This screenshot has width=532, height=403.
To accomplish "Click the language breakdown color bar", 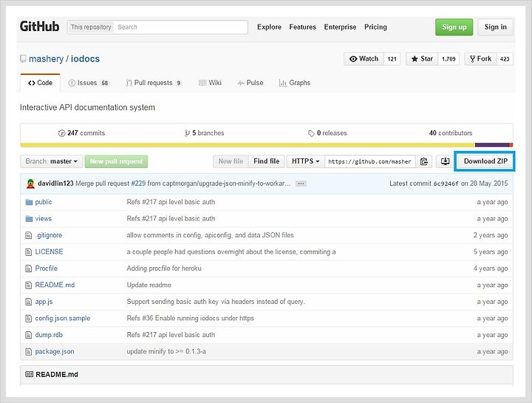I will coord(266,145).
